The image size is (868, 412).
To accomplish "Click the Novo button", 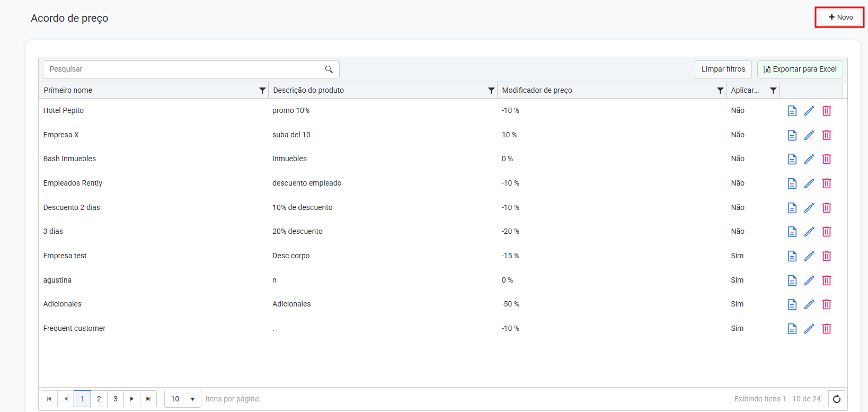I will click(840, 17).
